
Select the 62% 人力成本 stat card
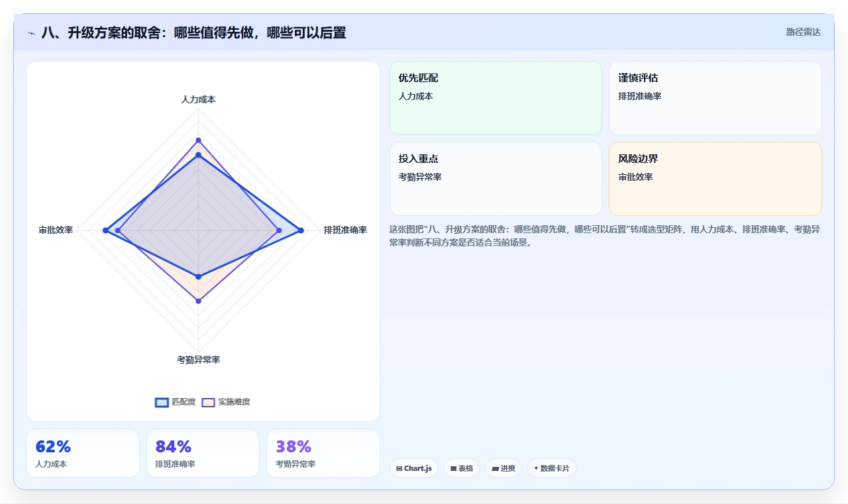coord(83,453)
